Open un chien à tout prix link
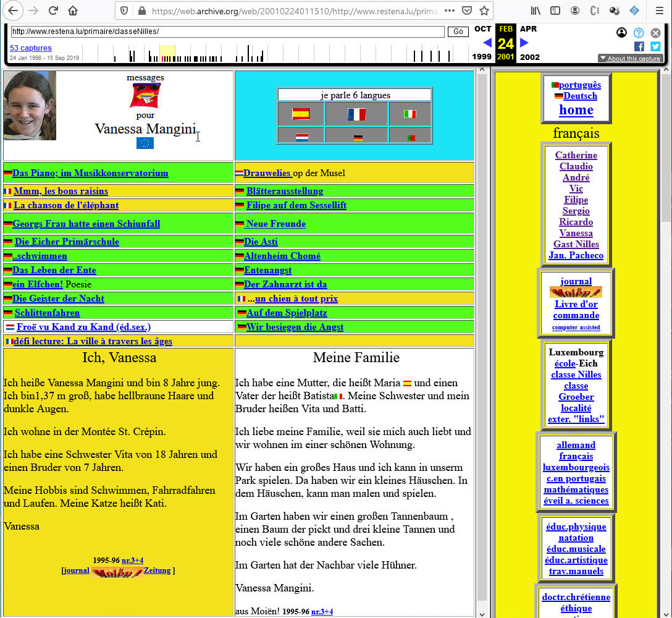The height and width of the screenshot is (618, 672). [296, 299]
